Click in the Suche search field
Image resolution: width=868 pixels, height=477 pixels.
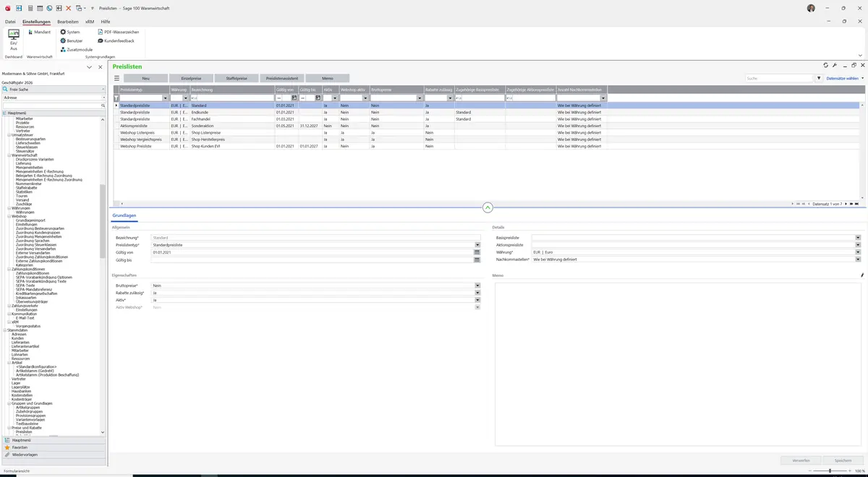780,78
